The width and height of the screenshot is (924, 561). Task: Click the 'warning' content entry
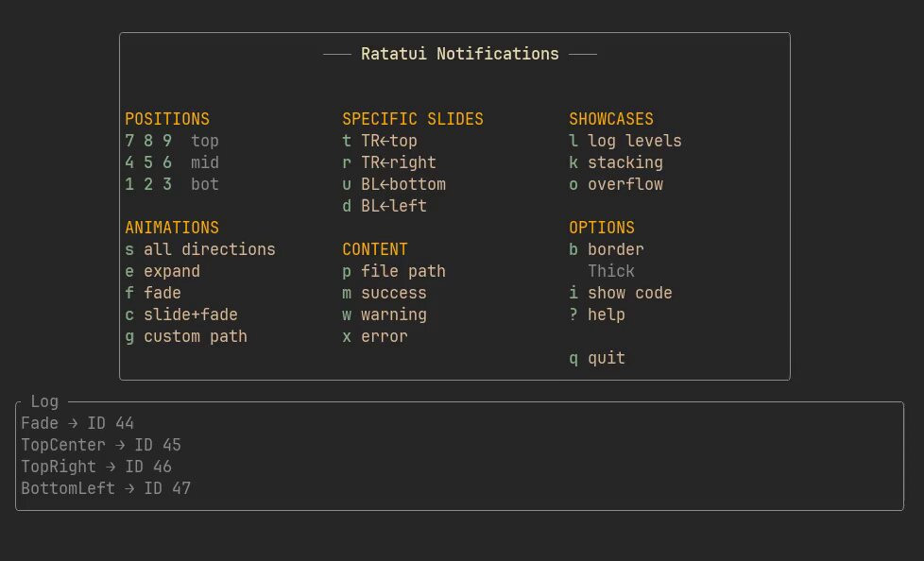pos(393,315)
